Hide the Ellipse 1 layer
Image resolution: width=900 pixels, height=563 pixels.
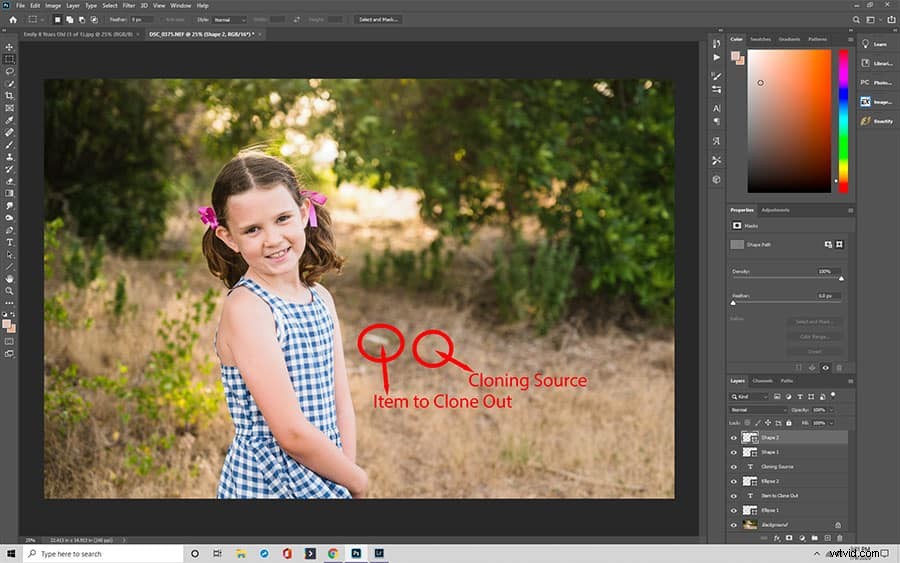pos(733,510)
